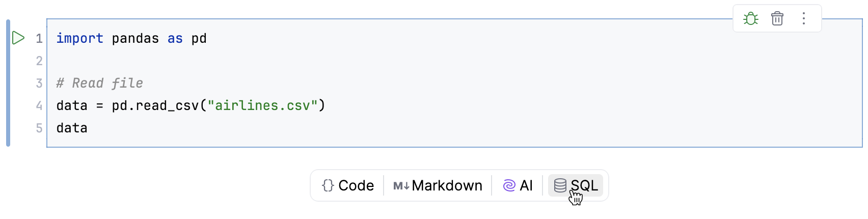Place cursor on the import keyword
Viewport: 868px width, 219px height.
[79, 39]
